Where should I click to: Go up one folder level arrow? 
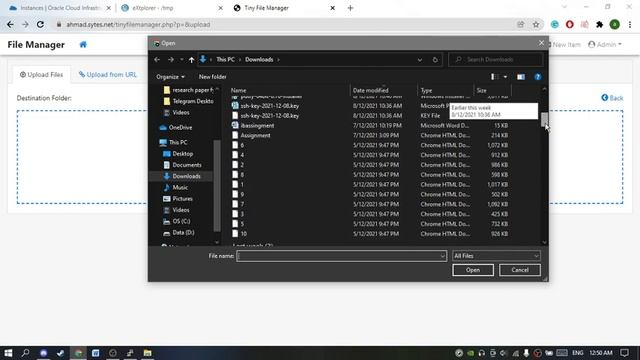point(191,60)
